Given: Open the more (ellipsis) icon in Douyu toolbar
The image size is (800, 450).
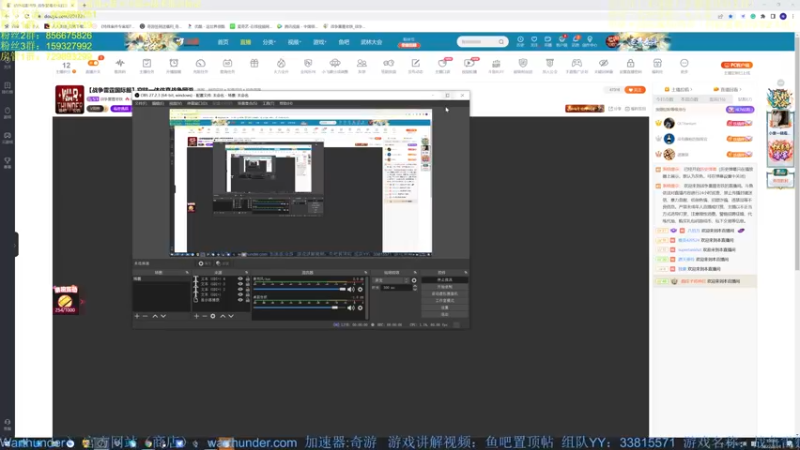Looking at the screenshot, I should (684, 63).
